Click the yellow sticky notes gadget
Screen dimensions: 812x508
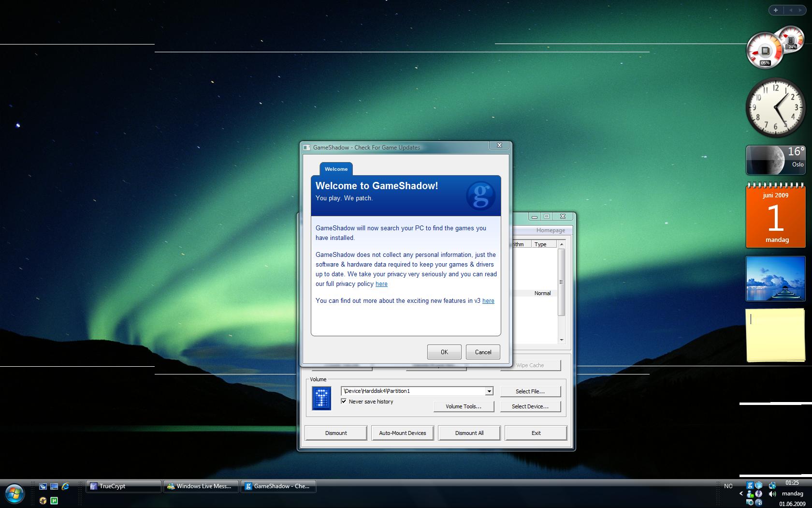(776, 335)
